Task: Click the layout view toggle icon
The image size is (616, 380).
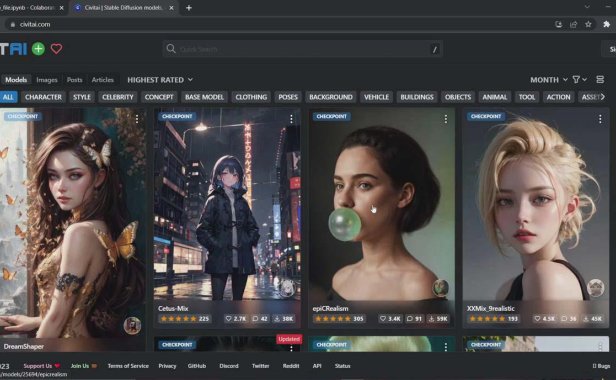Action: click(600, 80)
